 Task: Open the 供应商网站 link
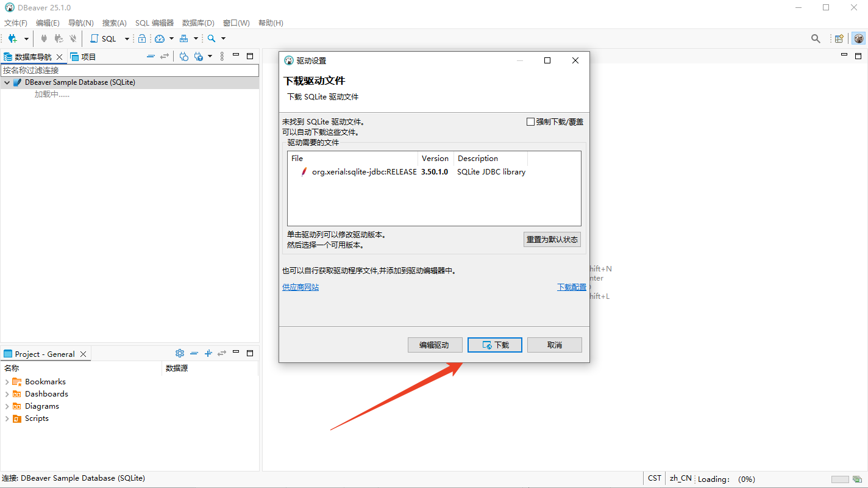(x=301, y=287)
